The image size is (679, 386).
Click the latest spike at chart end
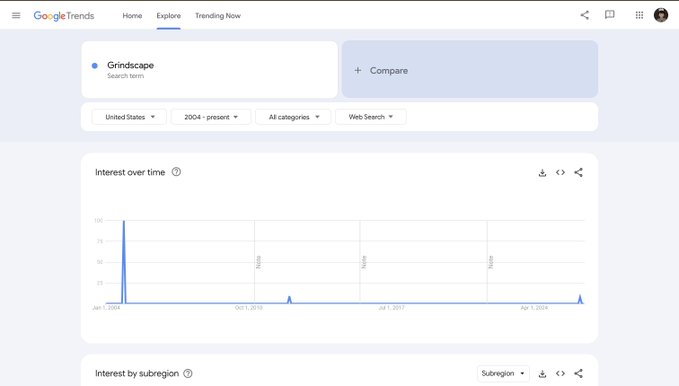click(x=580, y=299)
